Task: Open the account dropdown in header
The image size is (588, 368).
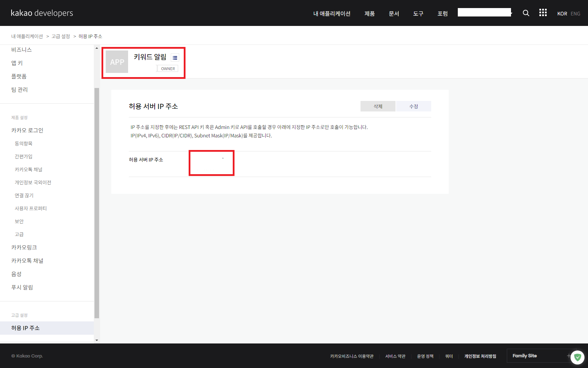Action: 485,13
